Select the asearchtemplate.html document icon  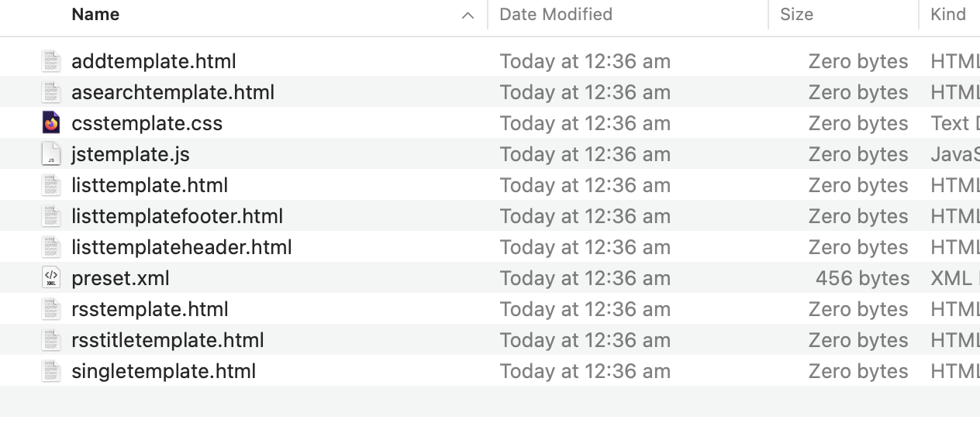pos(51,92)
